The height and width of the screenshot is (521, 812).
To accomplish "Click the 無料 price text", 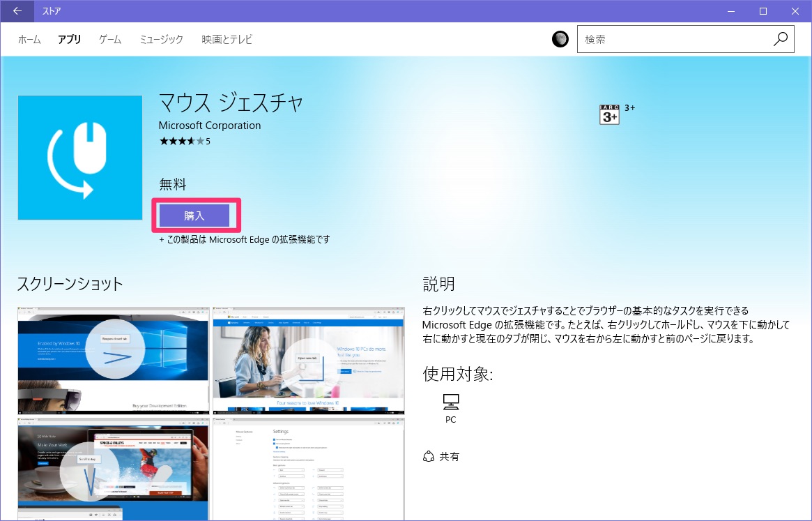I will 172,184.
